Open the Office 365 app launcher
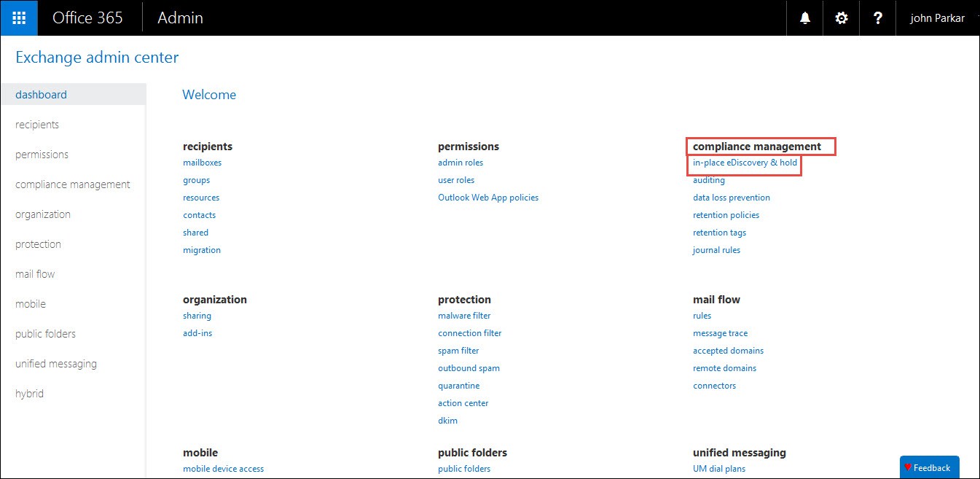 [18, 17]
